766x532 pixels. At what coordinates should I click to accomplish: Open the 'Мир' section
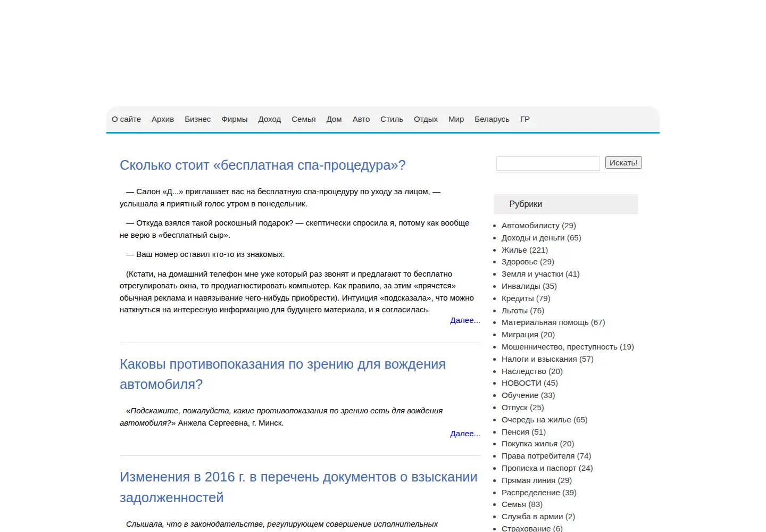(x=456, y=119)
